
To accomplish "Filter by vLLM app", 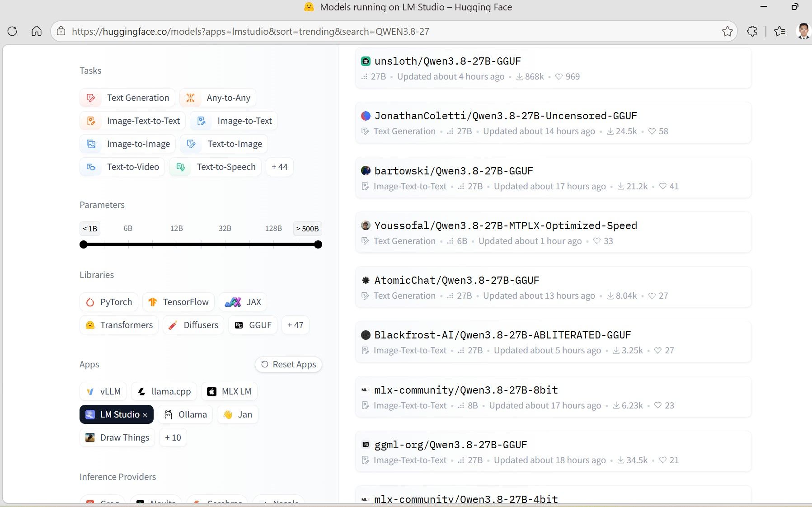I will coord(103,391).
